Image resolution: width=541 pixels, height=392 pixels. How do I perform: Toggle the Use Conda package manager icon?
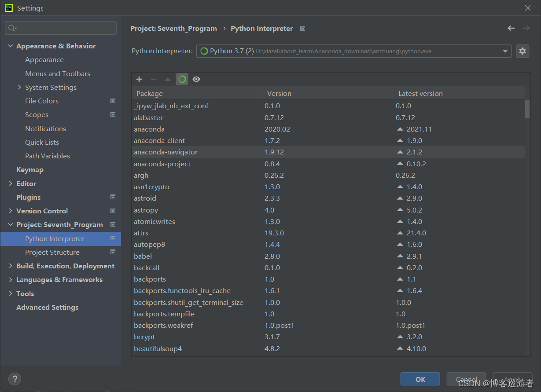(182, 79)
